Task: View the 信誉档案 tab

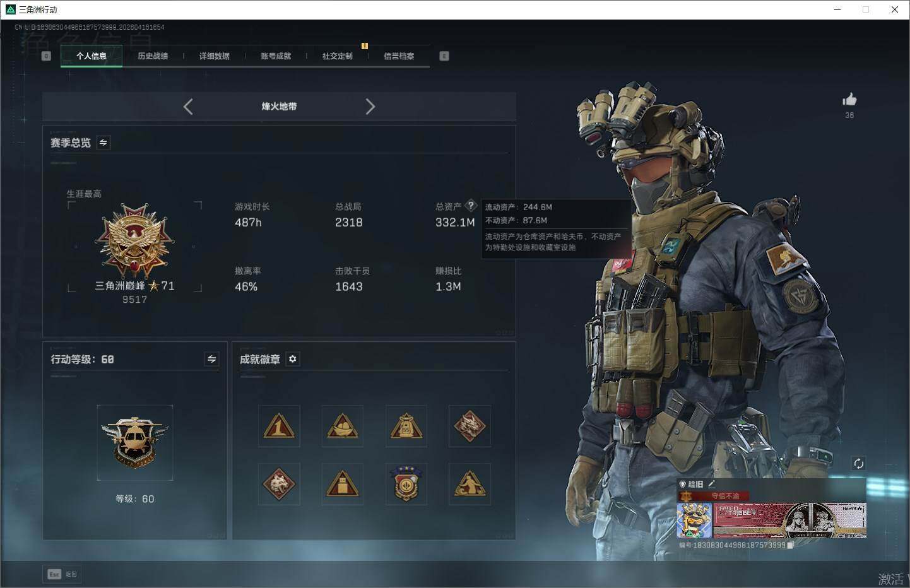Action: coord(399,56)
